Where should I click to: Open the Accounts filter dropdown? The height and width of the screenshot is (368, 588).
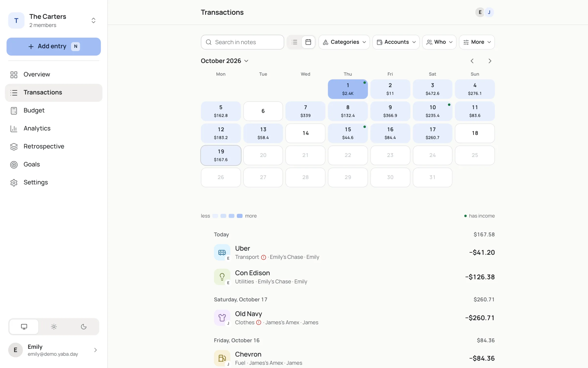(x=396, y=42)
